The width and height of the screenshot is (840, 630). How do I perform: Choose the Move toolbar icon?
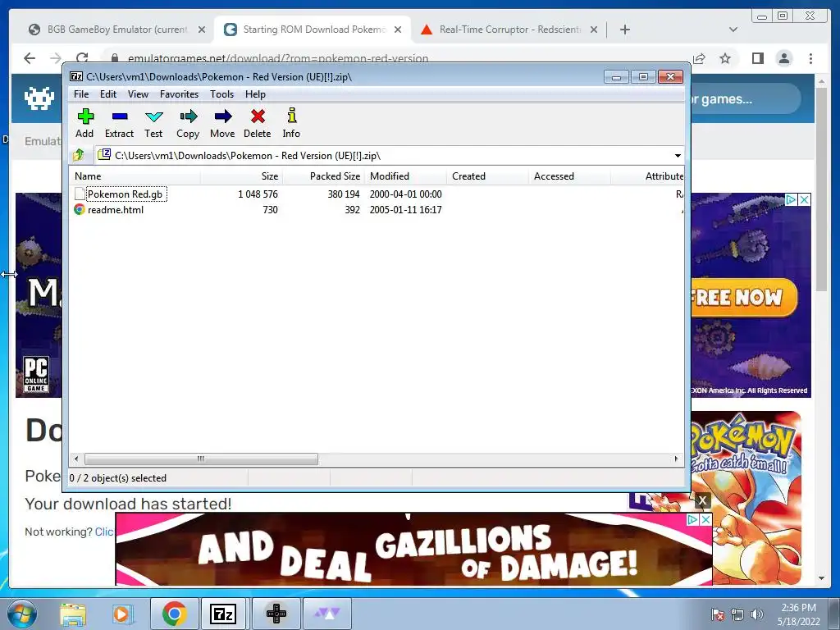click(x=223, y=116)
